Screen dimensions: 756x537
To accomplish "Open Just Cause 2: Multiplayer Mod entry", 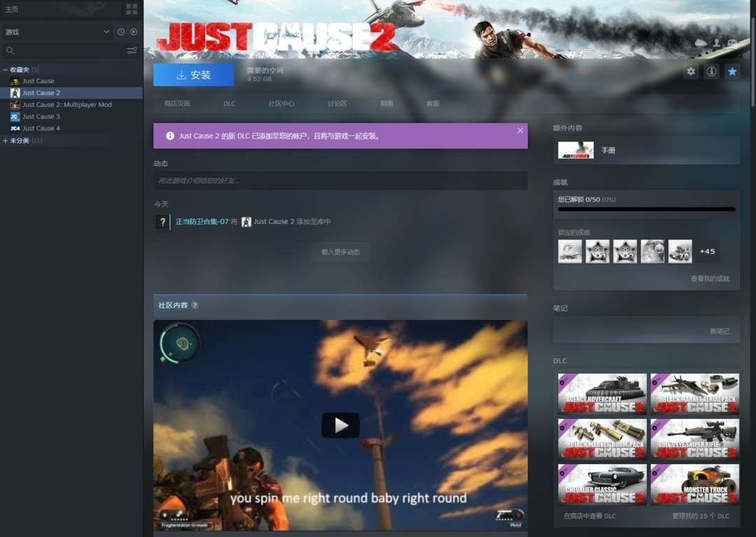I will click(x=67, y=104).
